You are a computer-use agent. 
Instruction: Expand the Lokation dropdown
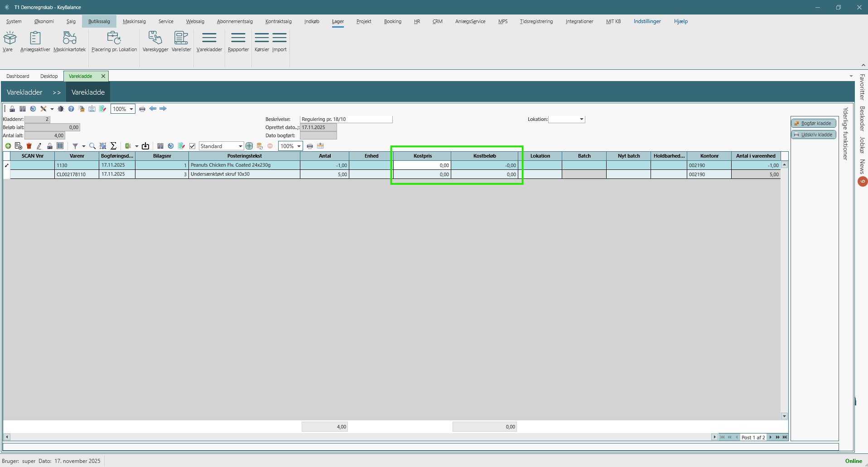[581, 119]
